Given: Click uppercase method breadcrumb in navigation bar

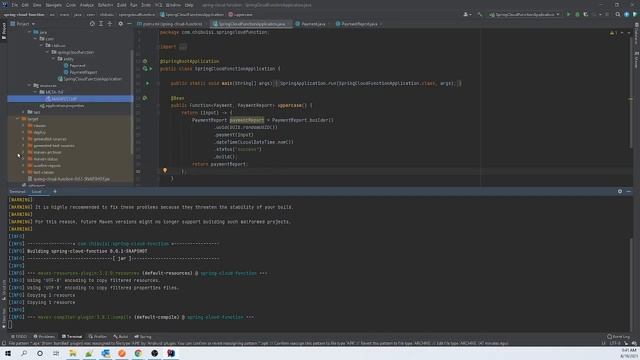Looking at the screenshot, I should (x=240, y=14).
